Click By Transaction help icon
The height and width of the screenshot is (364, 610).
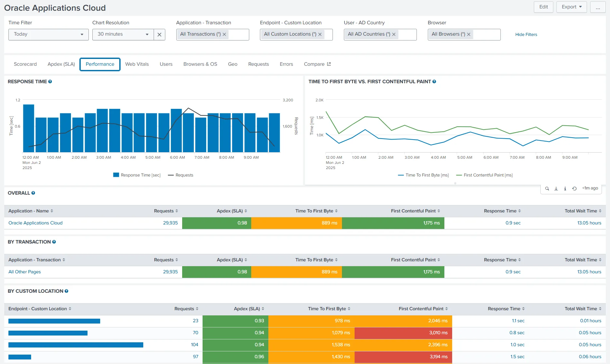click(x=54, y=242)
